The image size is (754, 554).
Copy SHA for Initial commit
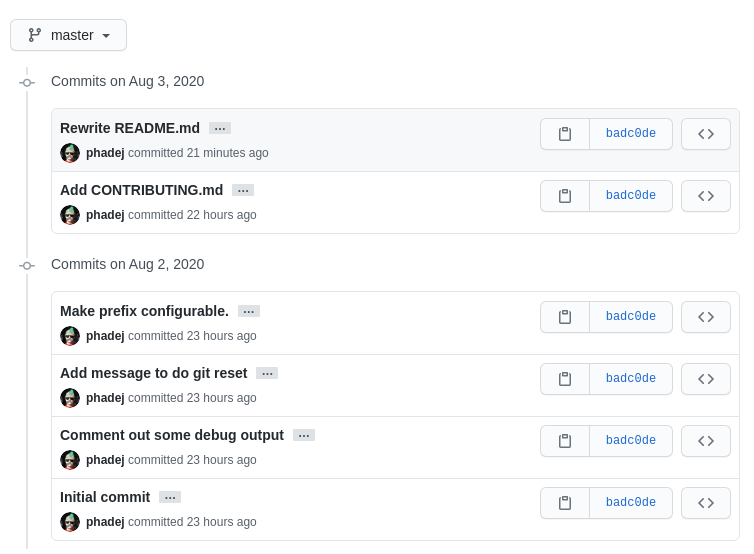(x=565, y=503)
